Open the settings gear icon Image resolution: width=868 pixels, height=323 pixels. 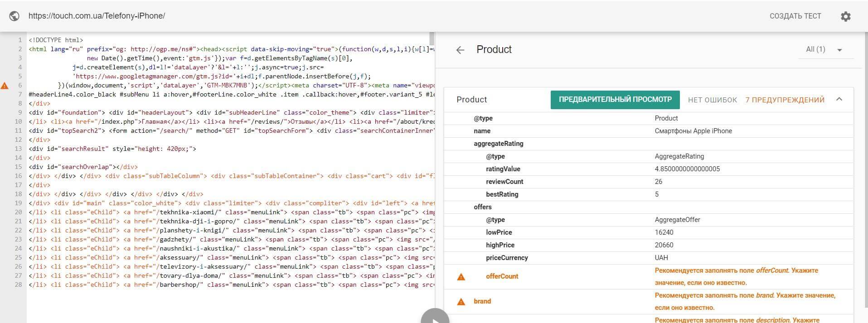point(845,16)
